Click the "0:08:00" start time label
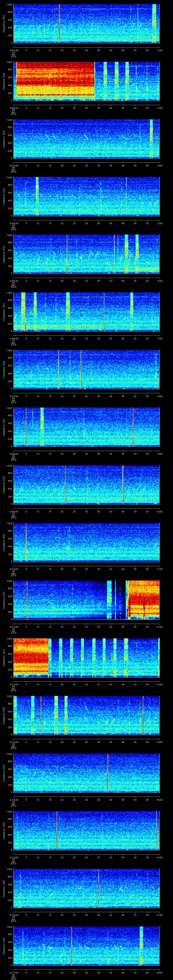 [14, 454]
